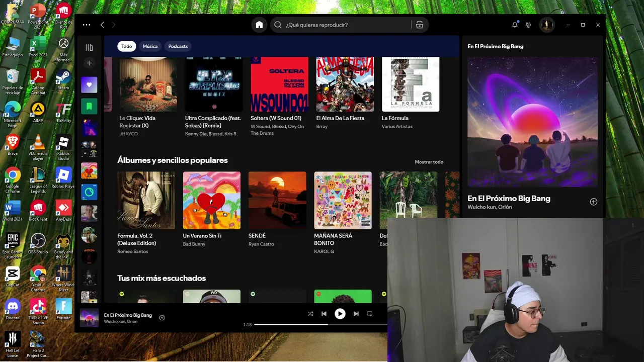The width and height of the screenshot is (644, 362).
Task: Add song to library from right panel
Action: (x=594, y=202)
